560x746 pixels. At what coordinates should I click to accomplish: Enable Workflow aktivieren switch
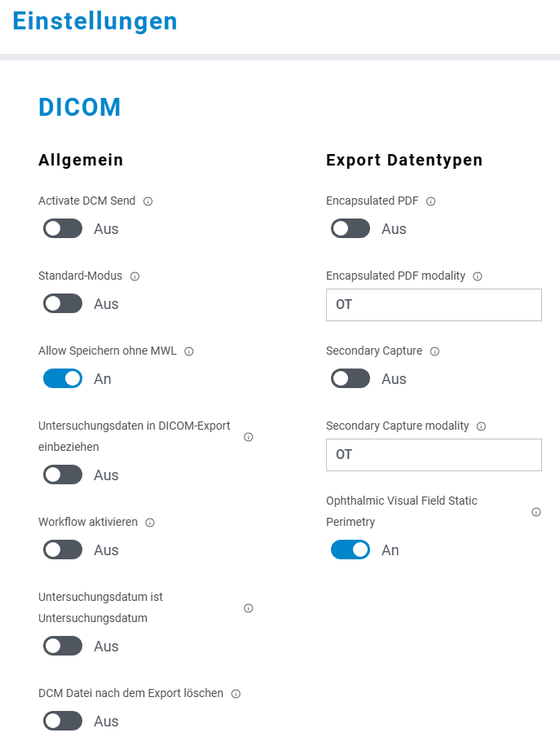coord(63,550)
